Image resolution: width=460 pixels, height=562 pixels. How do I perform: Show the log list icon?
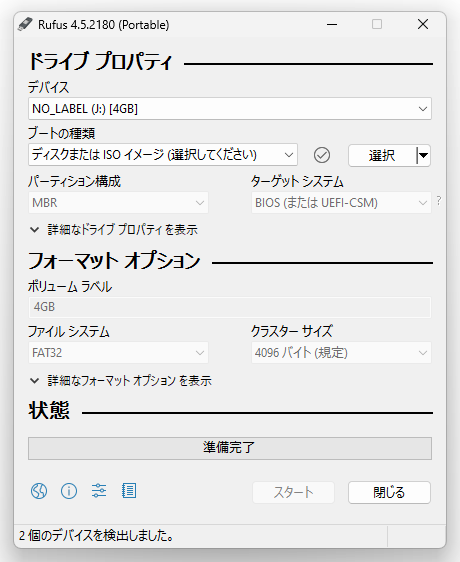coord(129,491)
